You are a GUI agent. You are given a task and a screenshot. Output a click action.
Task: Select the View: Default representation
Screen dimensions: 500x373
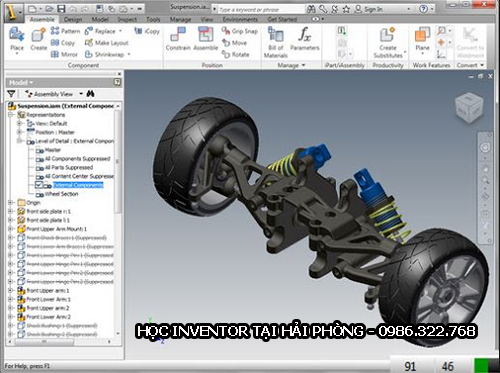[51, 123]
